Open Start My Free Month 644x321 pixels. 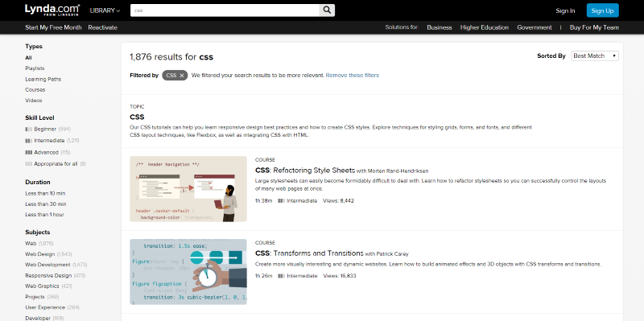pyautogui.click(x=53, y=27)
